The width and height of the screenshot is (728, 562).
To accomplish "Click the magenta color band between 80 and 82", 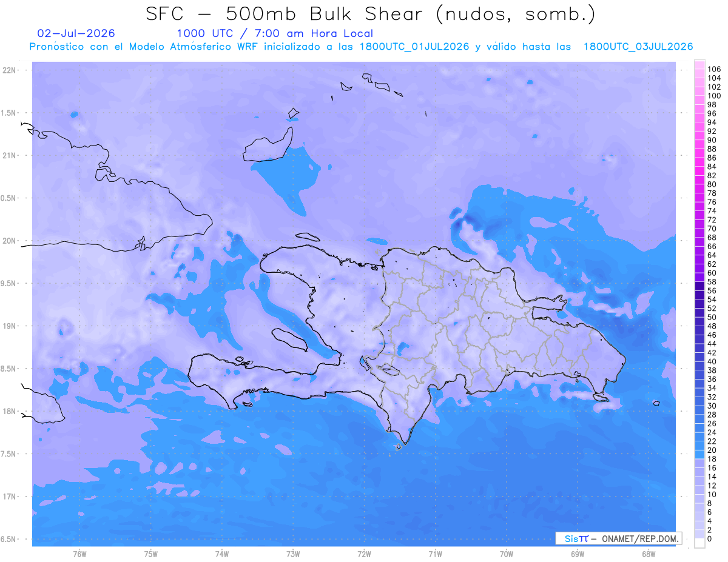I will [699, 180].
